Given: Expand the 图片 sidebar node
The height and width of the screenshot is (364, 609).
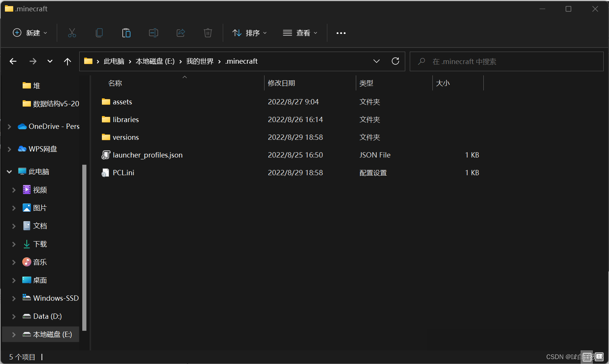Looking at the screenshot, I should point(14,208).
